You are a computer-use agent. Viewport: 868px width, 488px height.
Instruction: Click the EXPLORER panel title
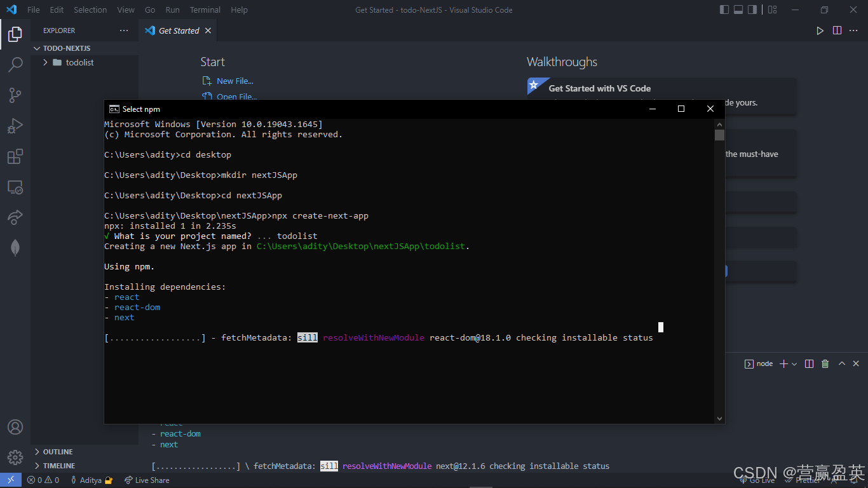59,30
